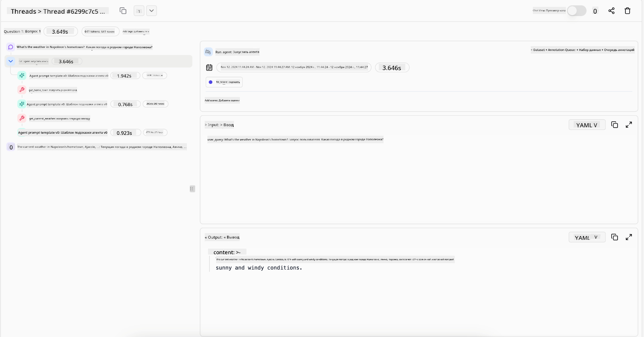This screenshot has width=644, height=337.
Task: Click the Question 1 label
Action: (22, 31)
